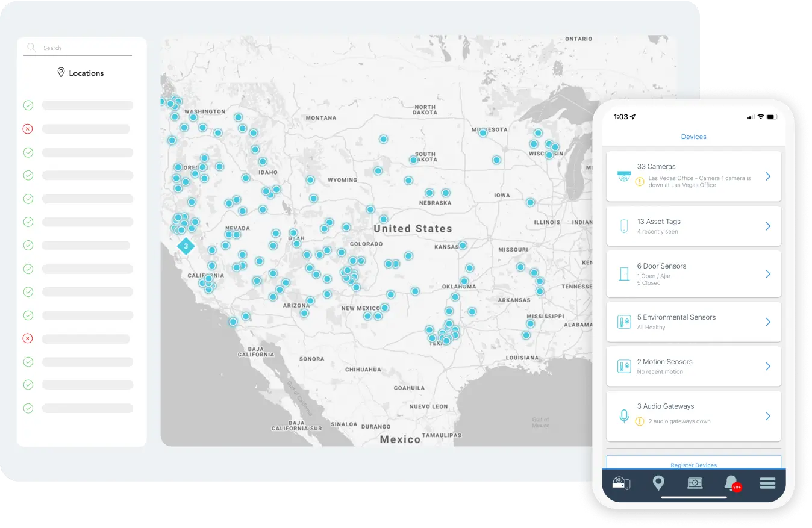Click the last green check location status
The width and height of the screenshot is (812, 528).
[28, 408]
